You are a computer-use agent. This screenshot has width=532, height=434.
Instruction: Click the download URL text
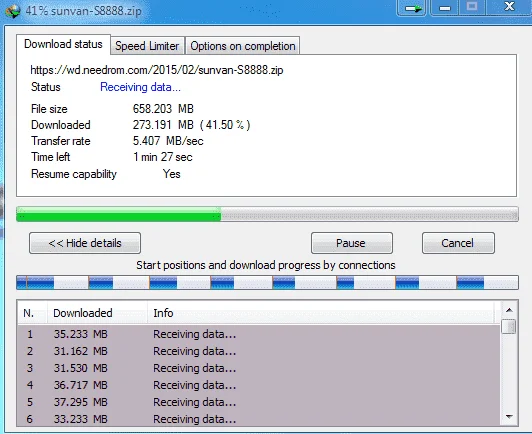(x=157, y=70)
